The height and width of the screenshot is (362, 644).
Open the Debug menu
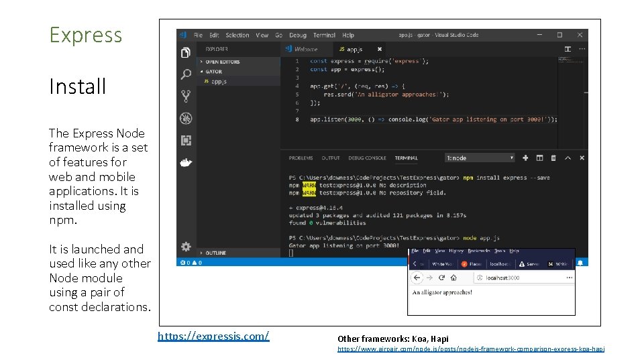point(298,36)
